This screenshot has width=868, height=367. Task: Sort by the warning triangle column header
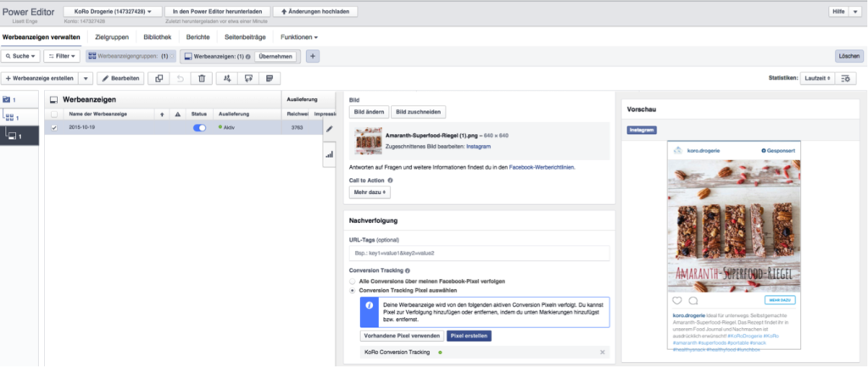[178, 114]
